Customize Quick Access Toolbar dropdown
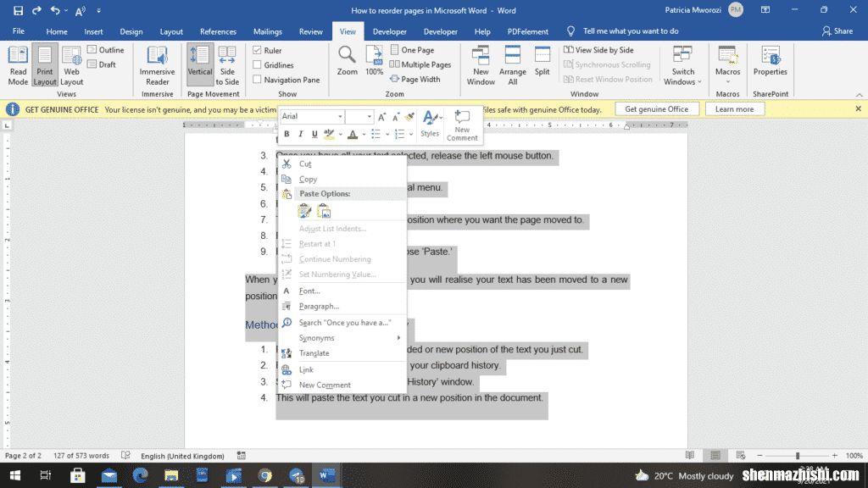The height and width of the screenshot is (488, 868). (98, 10)
